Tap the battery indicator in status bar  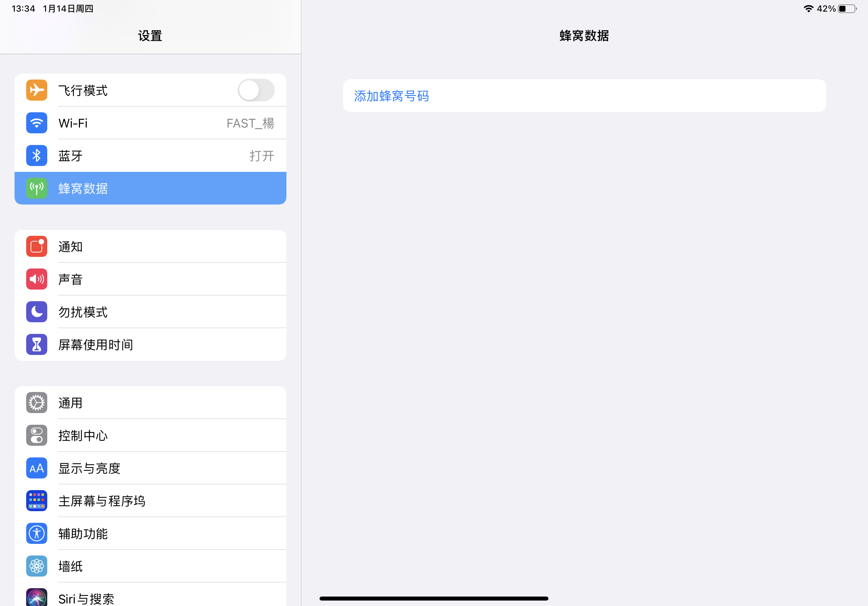[x=847, y=9]
